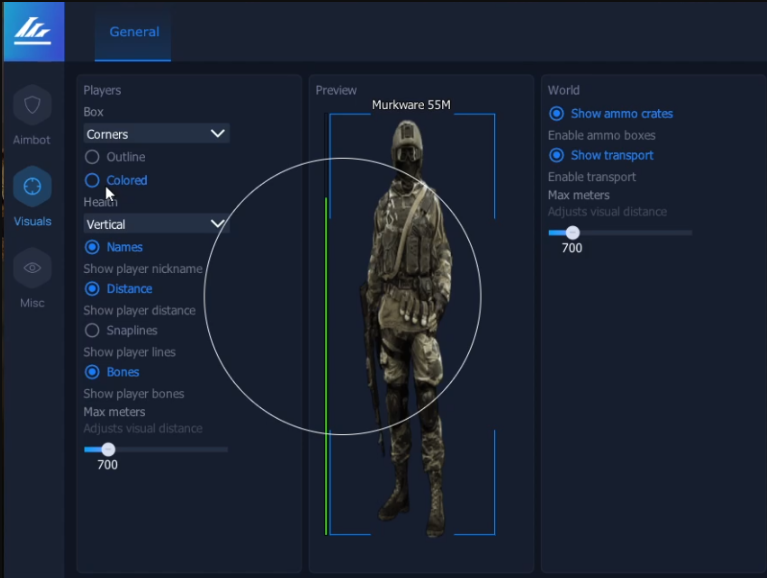Image resolution: width=767 pixels, height=578 pixels.
Task: Click the Colored label text
Action: tap(127, 180)
